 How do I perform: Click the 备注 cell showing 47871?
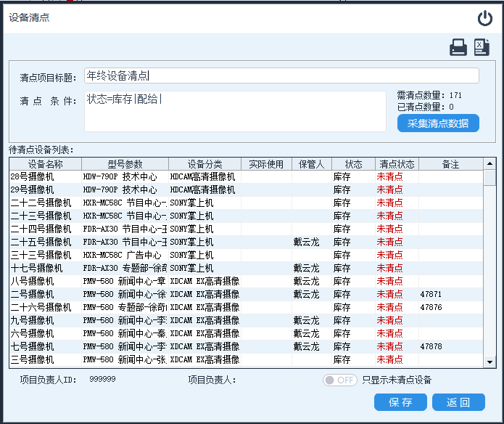[431, 294]
